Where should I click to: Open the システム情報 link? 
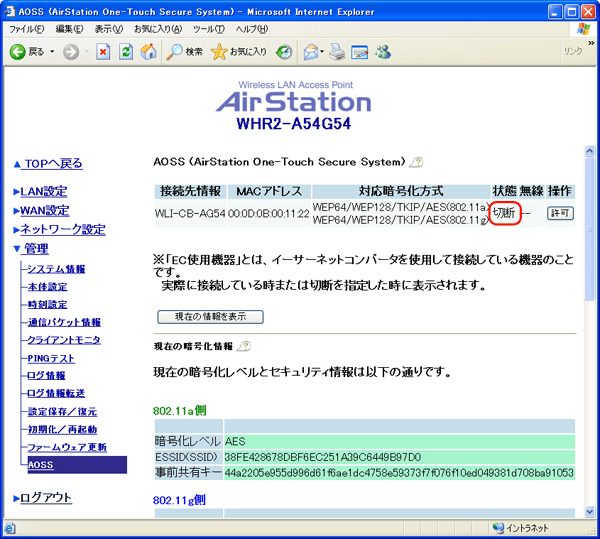56,269
